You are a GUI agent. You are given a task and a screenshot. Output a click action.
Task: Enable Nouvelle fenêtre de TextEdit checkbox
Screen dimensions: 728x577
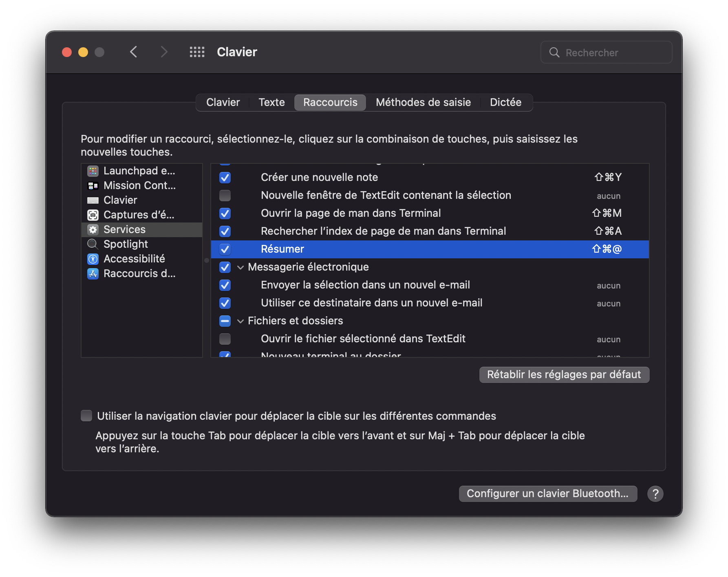[x=225, y=196]
